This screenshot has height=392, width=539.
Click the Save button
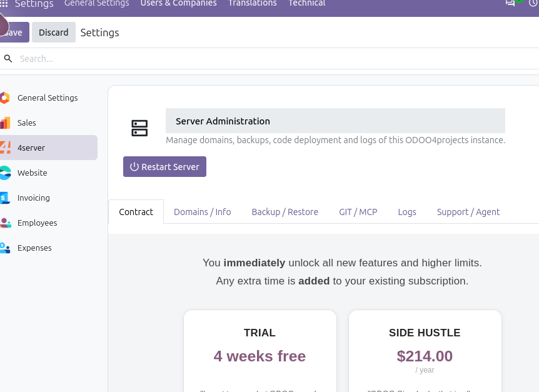[x=14, y=33]
